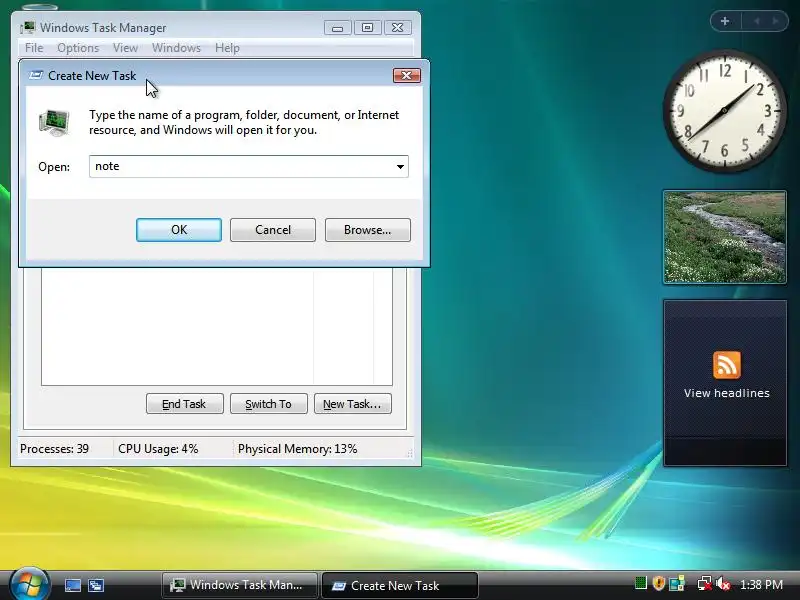Screen dimensions: 800x600
Task: Minimize the Windows Task Manager window
Action: click(337, 28)
